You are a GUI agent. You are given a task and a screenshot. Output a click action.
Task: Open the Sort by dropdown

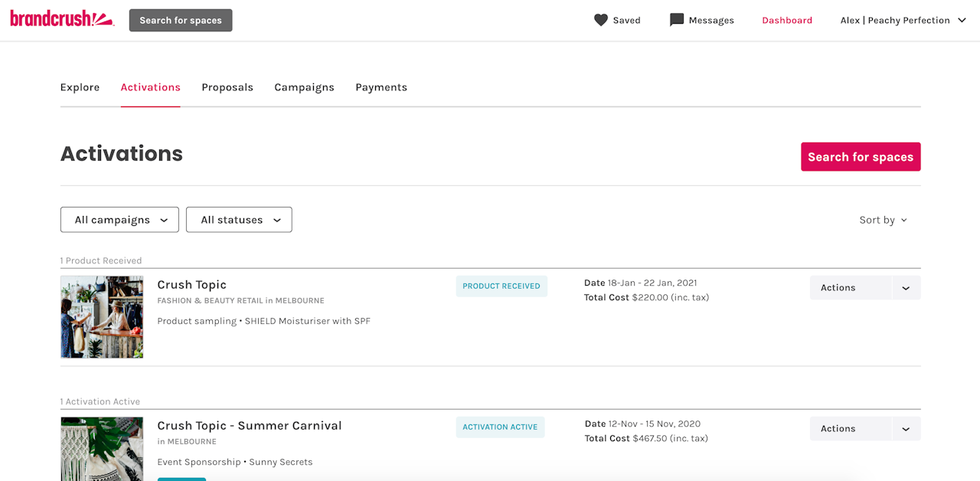[x=883, y=220]
